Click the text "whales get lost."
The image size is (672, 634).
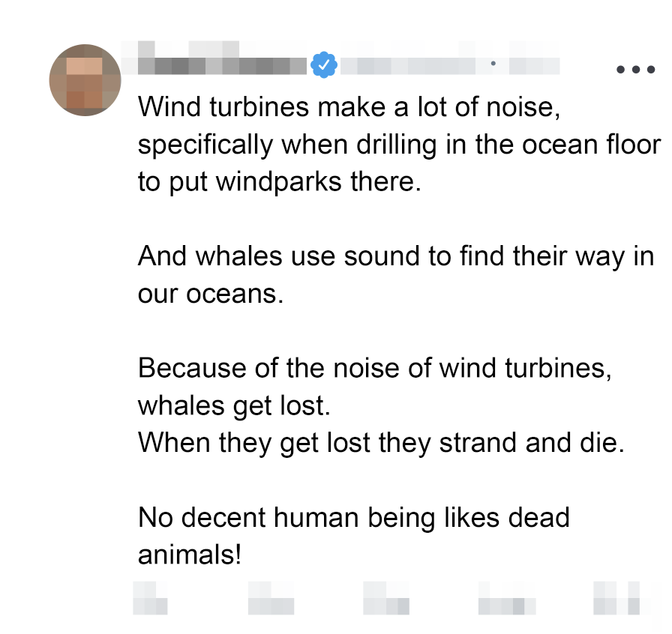pyautogui.click(x=234, y=406)
